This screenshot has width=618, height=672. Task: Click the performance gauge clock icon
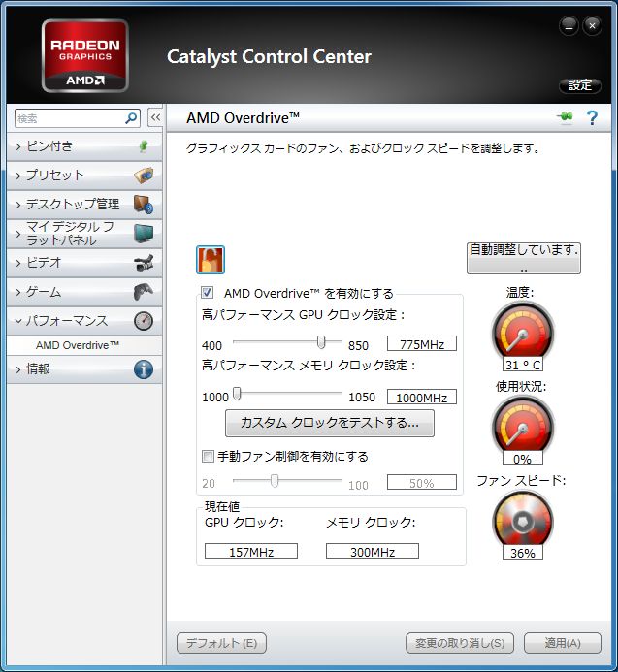(144, 321)
